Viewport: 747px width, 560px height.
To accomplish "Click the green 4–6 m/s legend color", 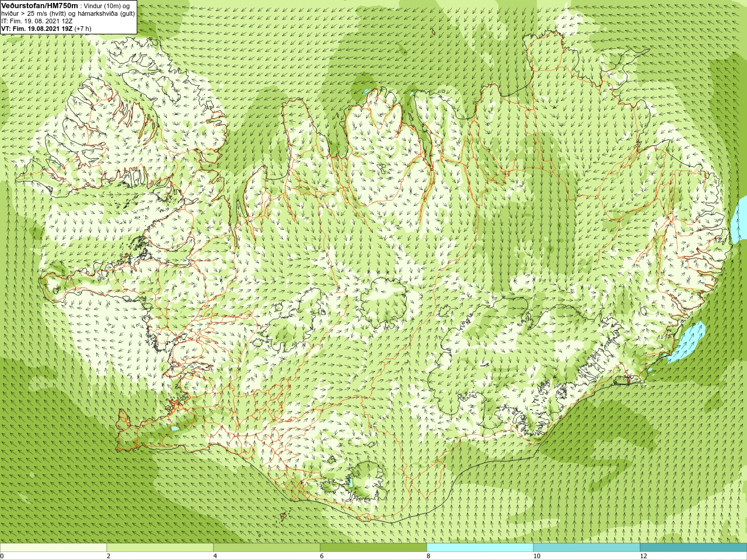I will (x=267, y=548).
